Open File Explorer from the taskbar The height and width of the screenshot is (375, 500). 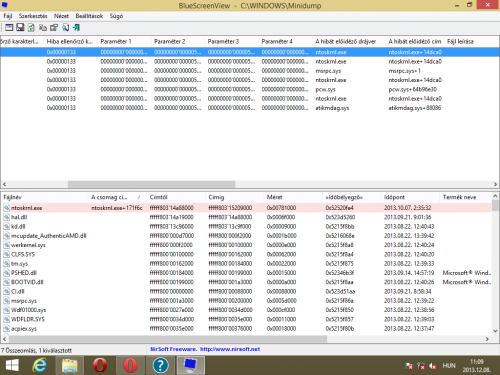(x=70, y=365)
